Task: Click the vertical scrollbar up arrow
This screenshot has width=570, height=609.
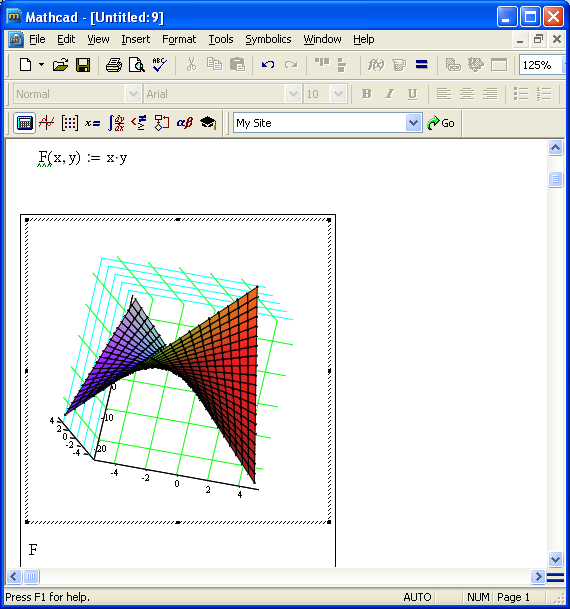Action: click(x=556, y=148)
